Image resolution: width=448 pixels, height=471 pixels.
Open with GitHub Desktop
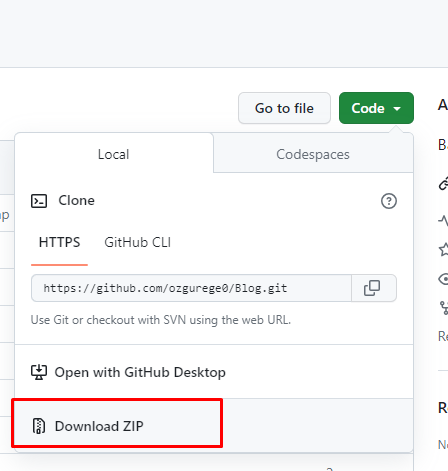pyautogui.click(x=214, y=372)
